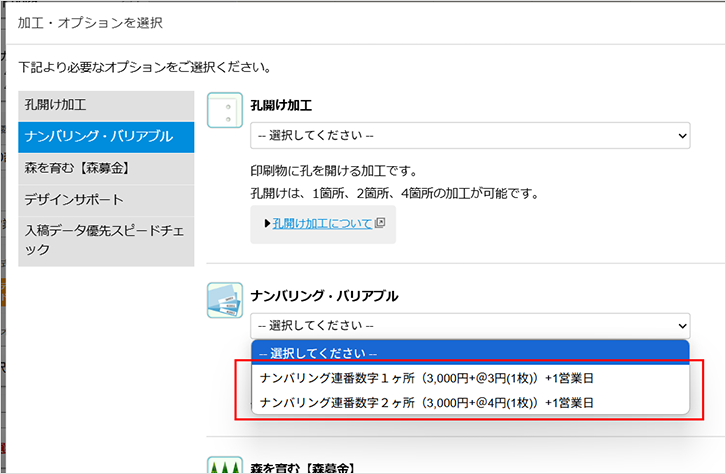
Task: Open the ナンバリング・バリアブル selection dropdown
Action: point(470,326)
